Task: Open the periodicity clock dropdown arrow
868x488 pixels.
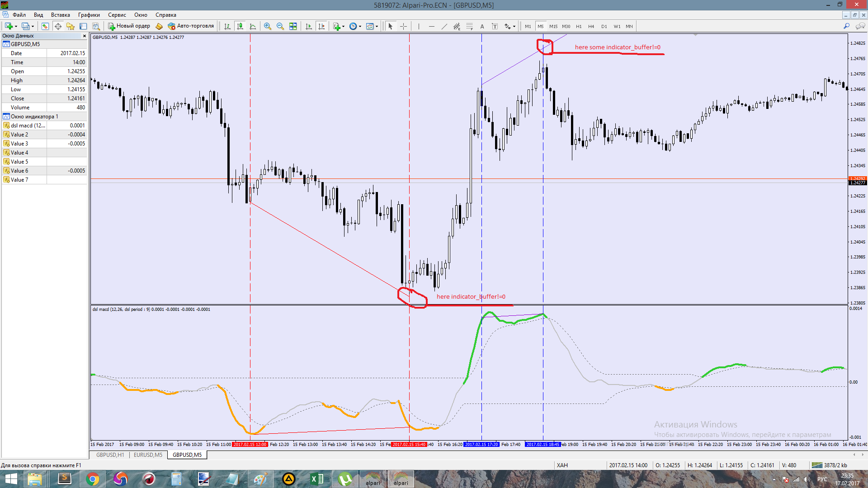Action: tap(360, 26)
